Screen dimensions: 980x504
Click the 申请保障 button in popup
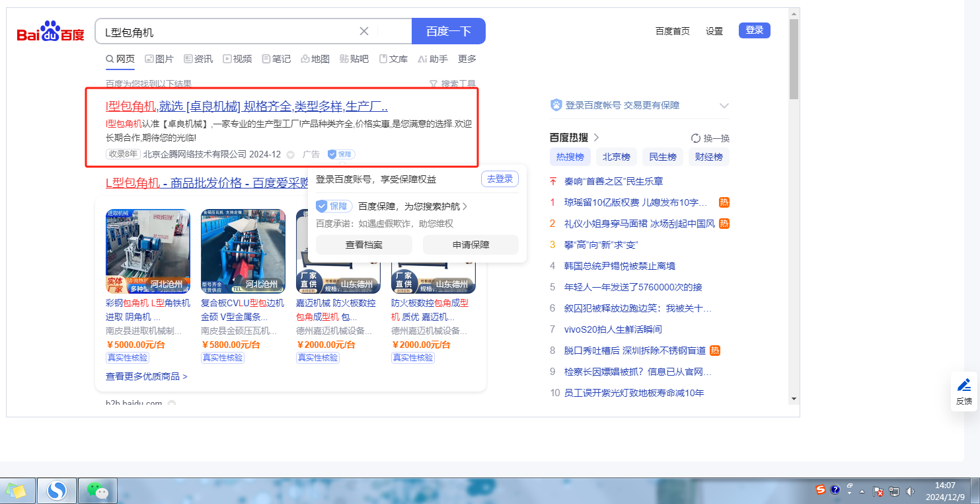click(471, 245)
